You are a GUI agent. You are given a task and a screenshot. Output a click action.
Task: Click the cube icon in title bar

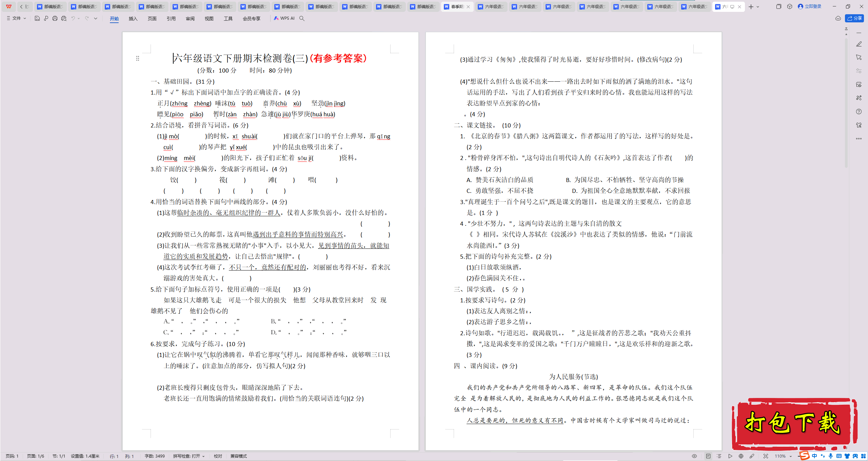(790, 6)
